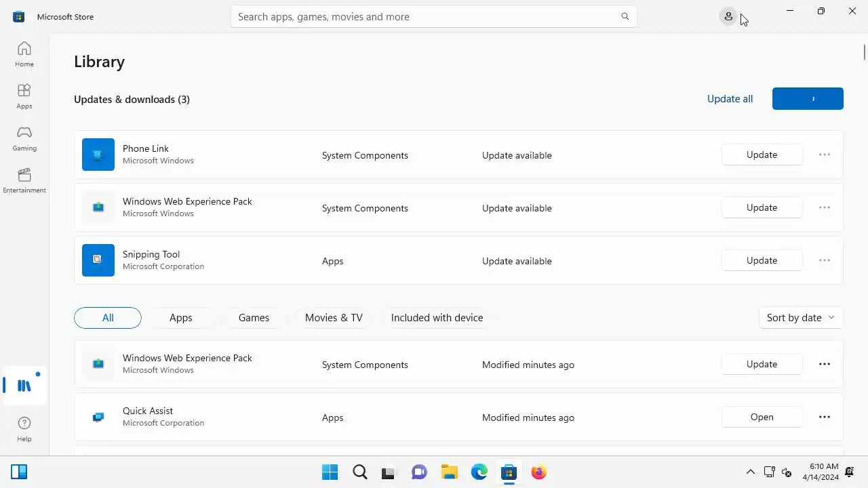Screen dimensions: 868x488
Task: Open File Explorer from the taskbar
Action: pyautogui.click(x=450, y=472)
